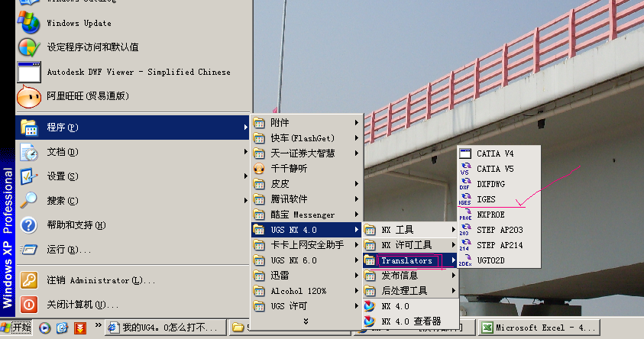Open the 天一证券大智慧 program folder
This screenshot has width=644, height=339.
[x=307, y=153]
